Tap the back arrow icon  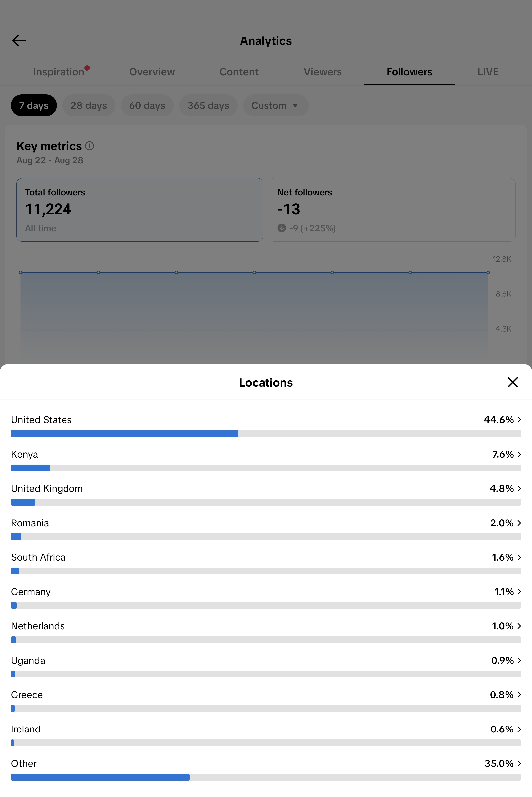(x=19, y=40)
